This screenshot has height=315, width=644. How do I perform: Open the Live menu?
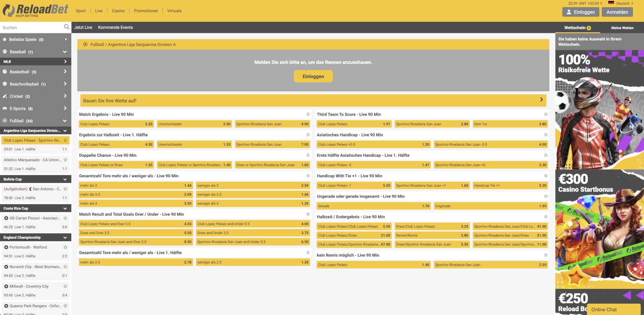point(99,11)
